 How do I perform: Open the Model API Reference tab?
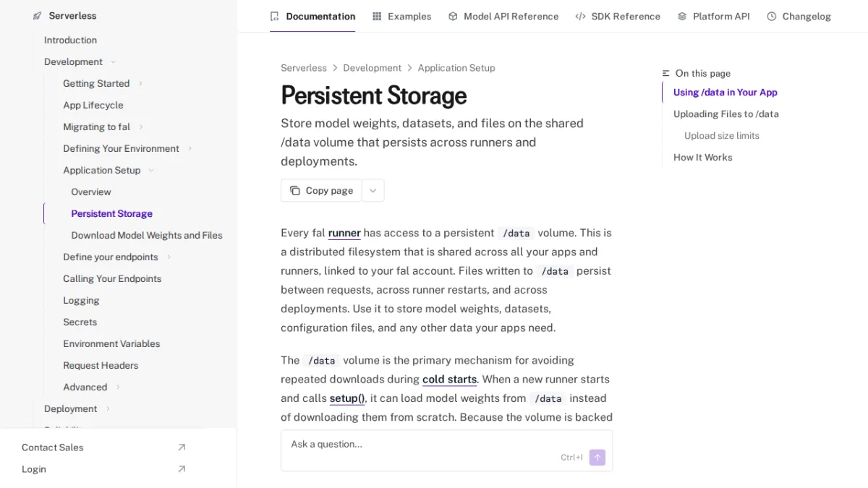(503, 16)
